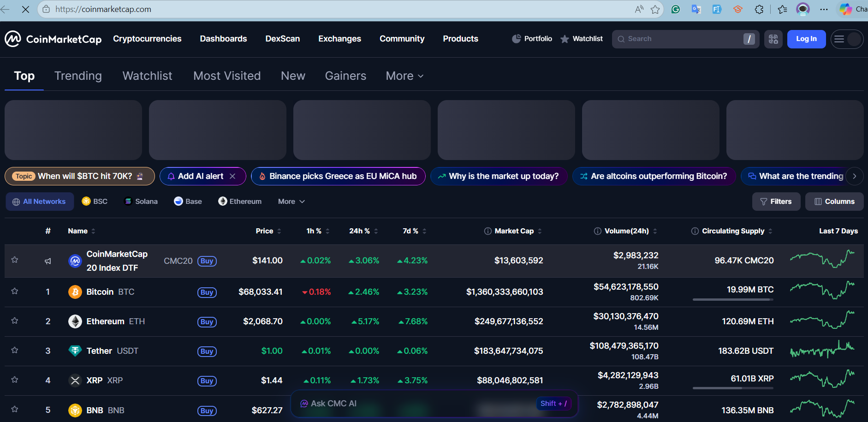Click the Log In button
Viewport: 868px width, 422px height.
(x=806, y=39)
